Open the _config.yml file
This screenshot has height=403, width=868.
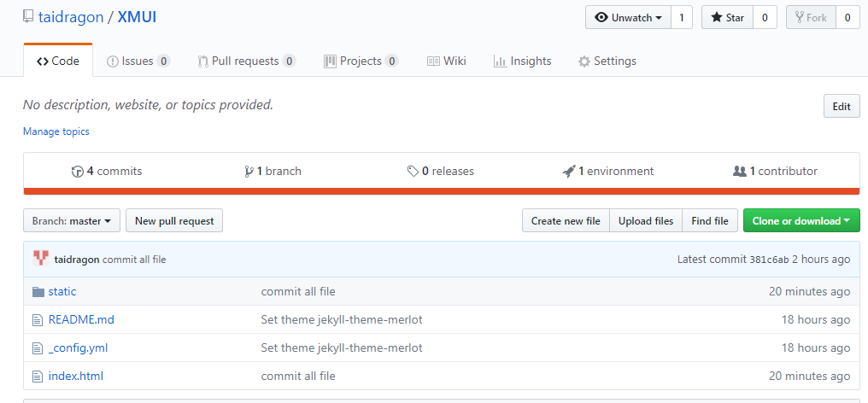click(78, 348)
